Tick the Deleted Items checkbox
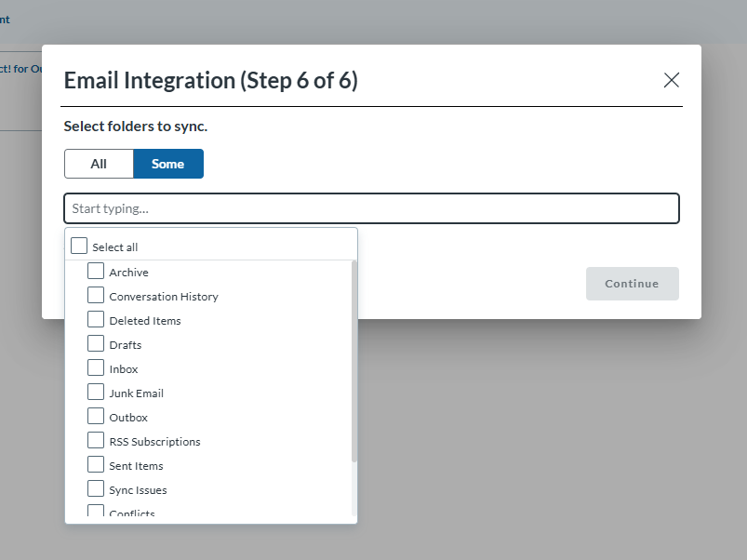747x560 pixels. coord(96,319)
